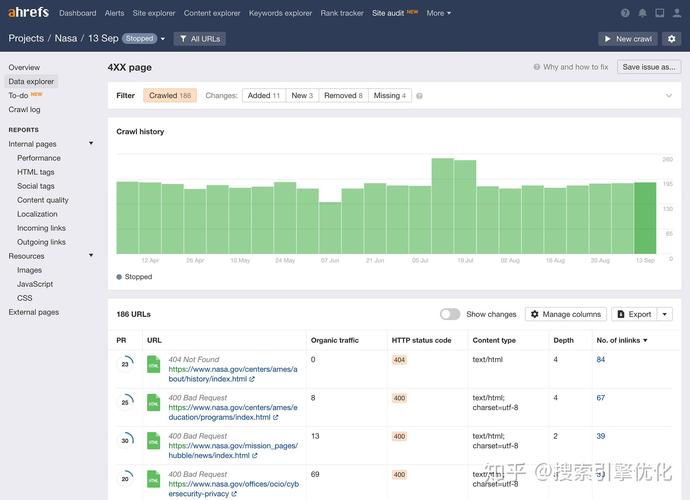690x500 pixels.
Task: Click the tallest bar in Crawl history chart
Action: point(442,206)
